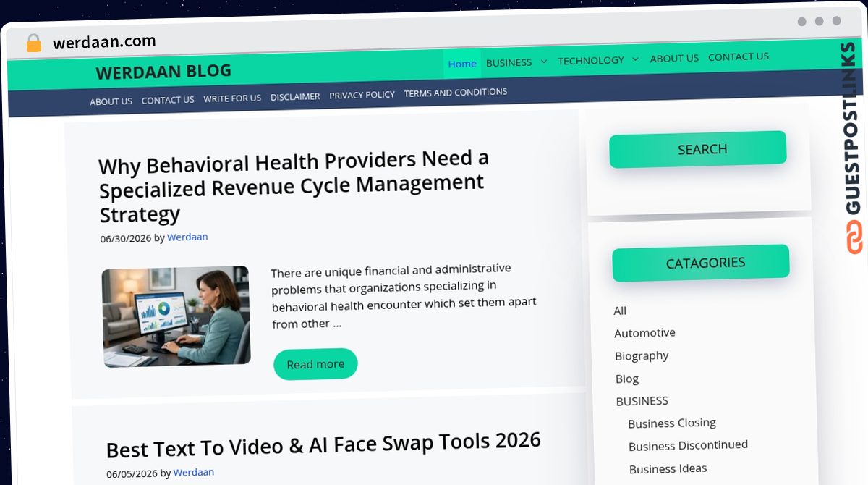Click Werdaan author link under 06/30/2026 post
This screenshot has width=868, height=485.
[x=187, y=237]
